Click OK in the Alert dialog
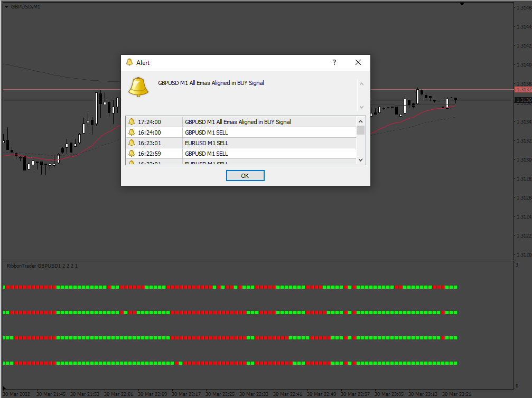Screen dimensions: 532x398 [x=245, y=176]
